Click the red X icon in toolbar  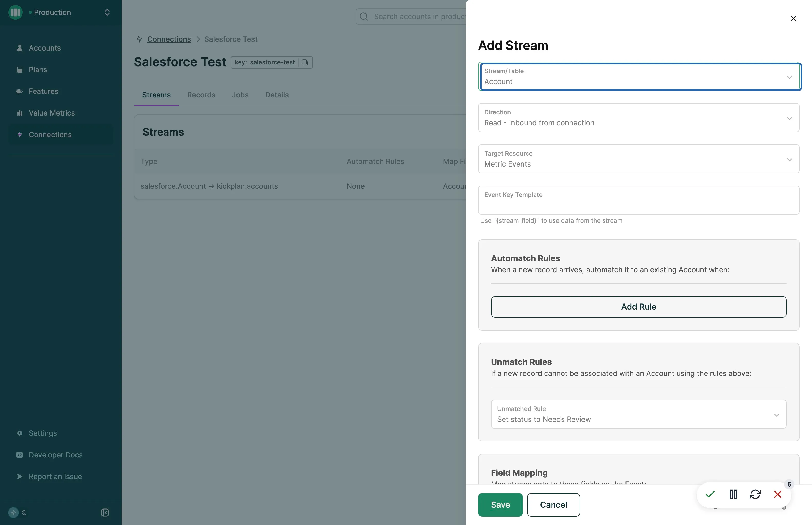[777, 494]
